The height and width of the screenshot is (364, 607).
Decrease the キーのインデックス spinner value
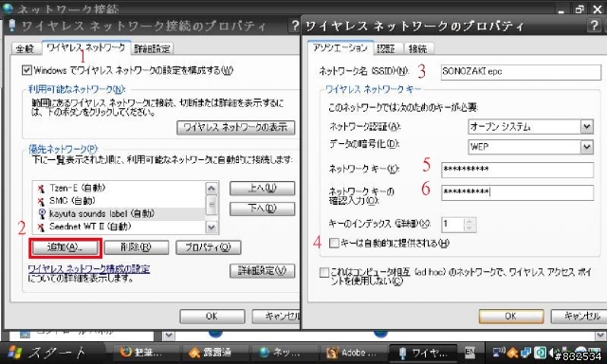tap(469, 227)
